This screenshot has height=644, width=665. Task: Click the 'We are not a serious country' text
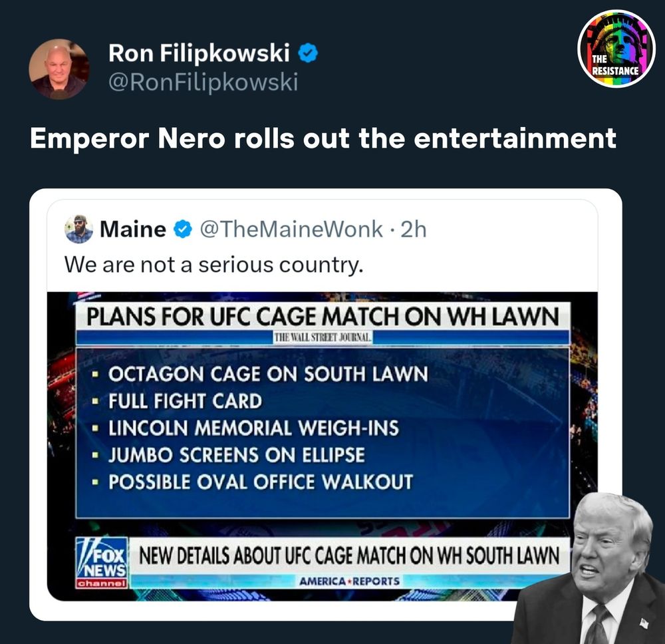[213, 265]
